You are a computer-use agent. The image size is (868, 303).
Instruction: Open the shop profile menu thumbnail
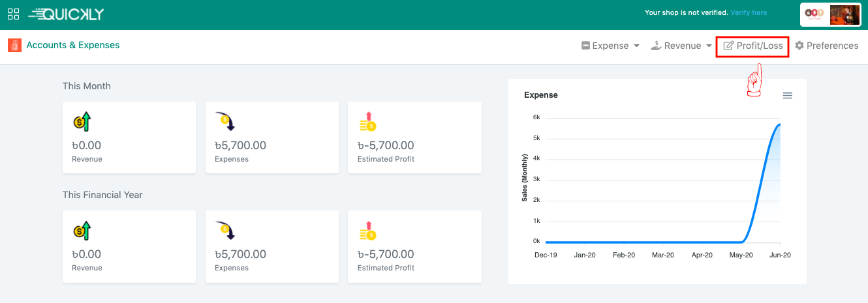point(829,14)
